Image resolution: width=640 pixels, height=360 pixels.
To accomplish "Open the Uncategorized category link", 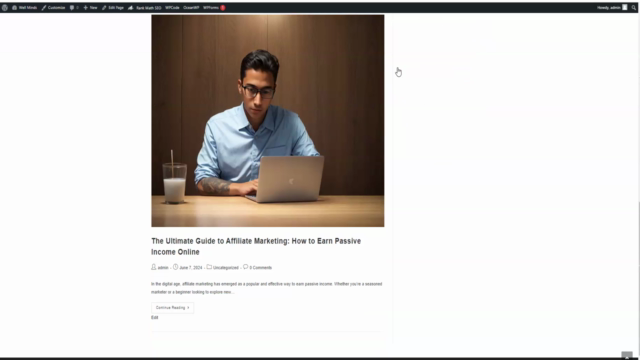I will point(226,268).
